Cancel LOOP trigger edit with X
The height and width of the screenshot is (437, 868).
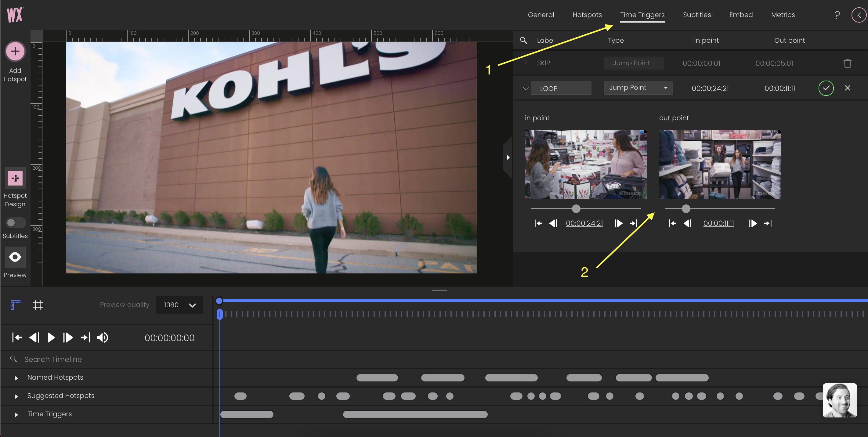(847, 88)
